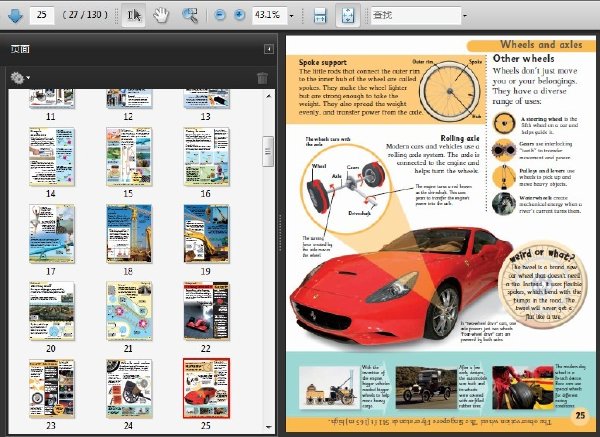This screenshot has height=437, width=600.
Task: Select page 13 thumbnail
Action: click(207, 99)
